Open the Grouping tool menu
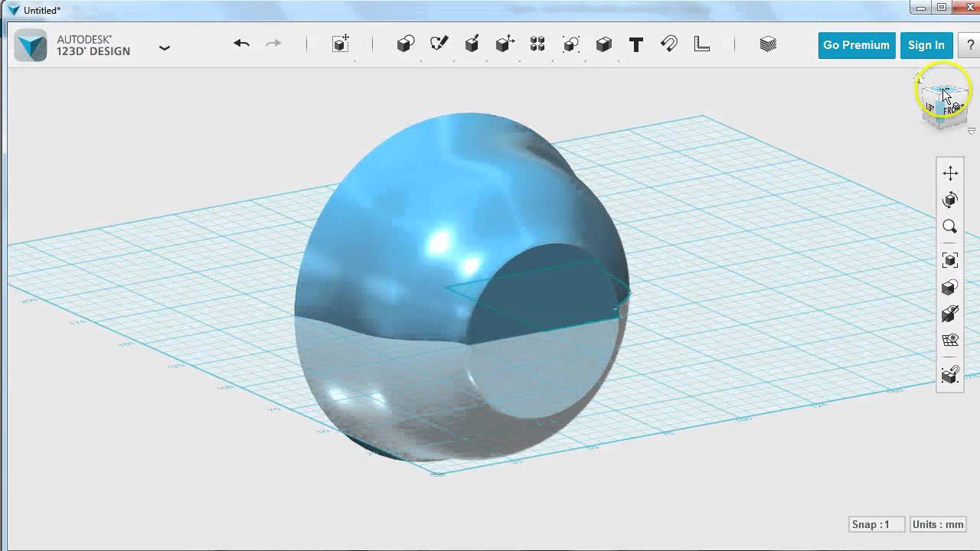This screenshot has width=980, height=551. (570, 44)
